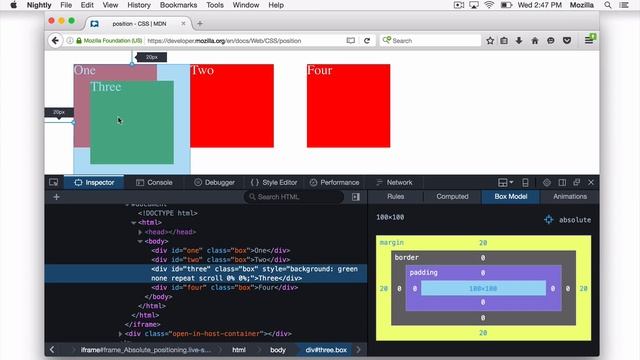Activate the element picker icon in devtools
The width and height of the screenshot is (640, 360).
coord(53,182)
